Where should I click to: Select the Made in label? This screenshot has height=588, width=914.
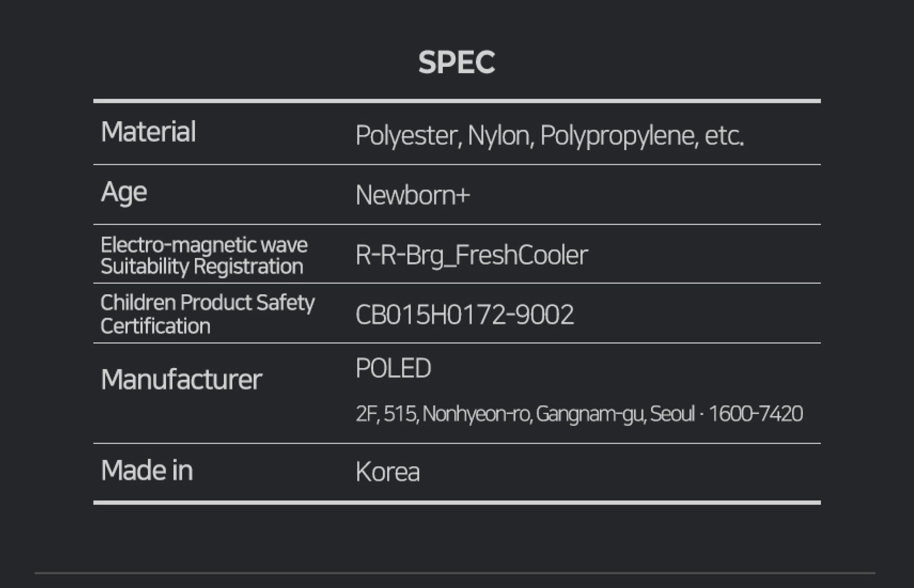[147, 470]
